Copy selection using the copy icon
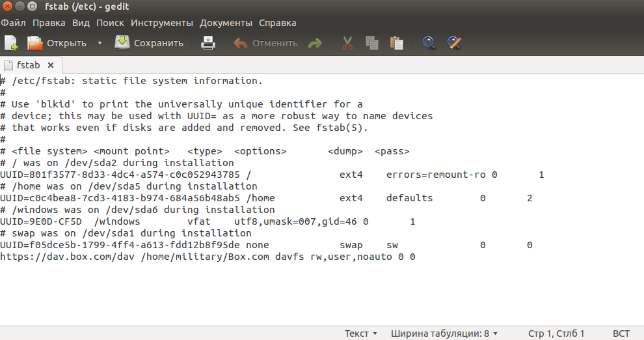 pos(372,43)
